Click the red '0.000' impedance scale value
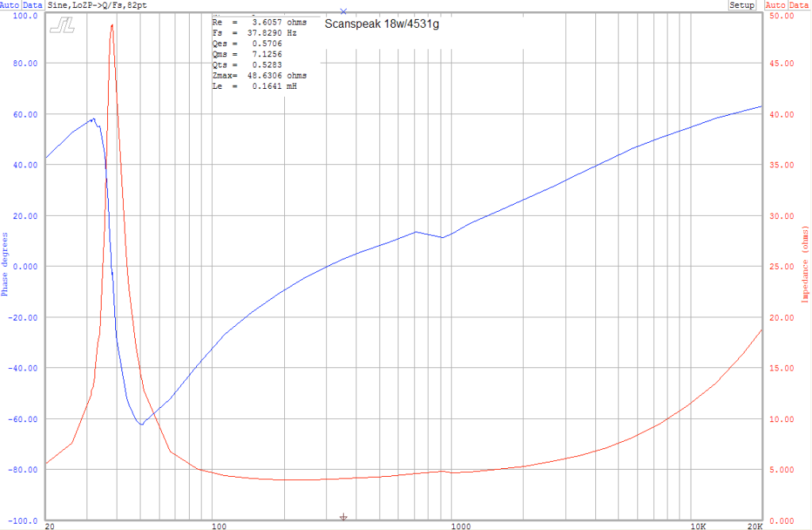 click(x=782, y=520)
